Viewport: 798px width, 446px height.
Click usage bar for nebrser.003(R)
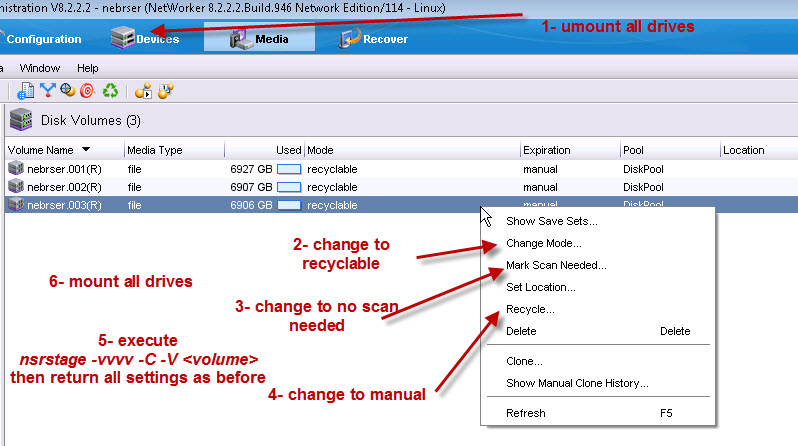pos(289,205)
